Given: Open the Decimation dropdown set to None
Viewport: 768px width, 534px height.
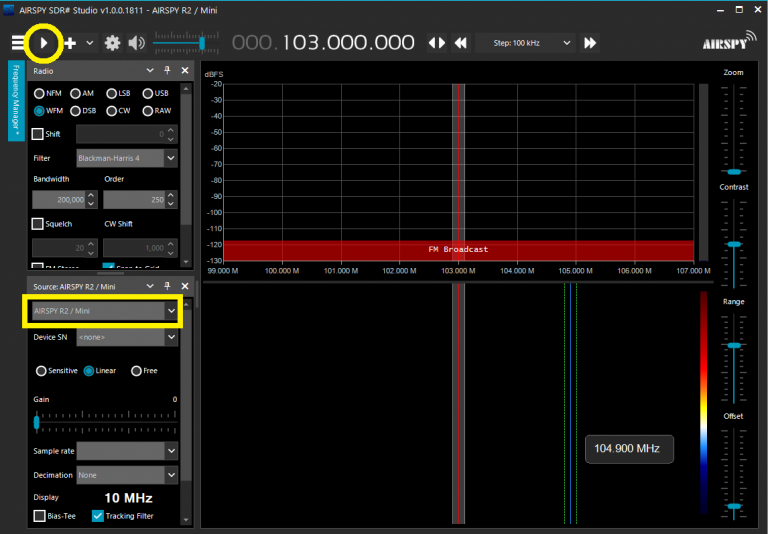Looking at the screenshot, I should [127, 475].
